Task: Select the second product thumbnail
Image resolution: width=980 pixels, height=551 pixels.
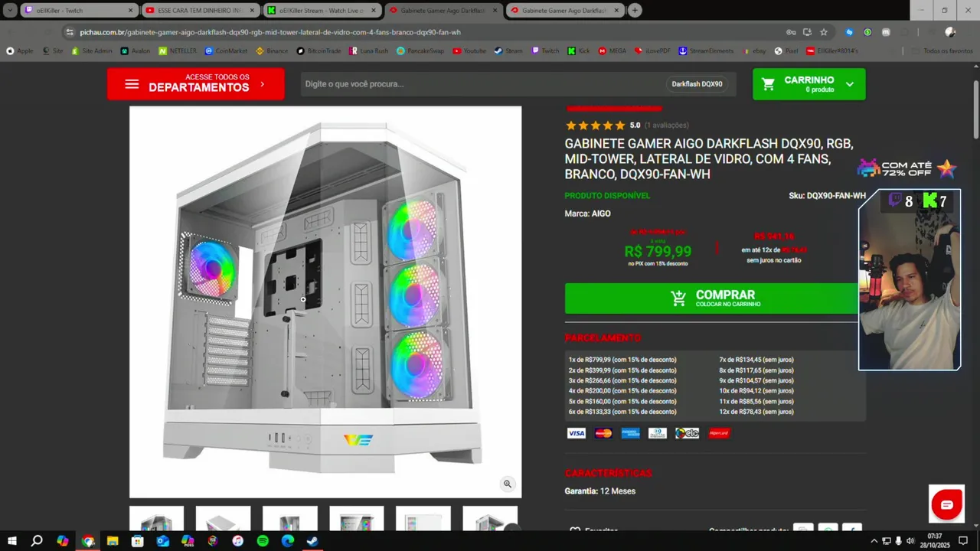Action: [x=223, y=520]
